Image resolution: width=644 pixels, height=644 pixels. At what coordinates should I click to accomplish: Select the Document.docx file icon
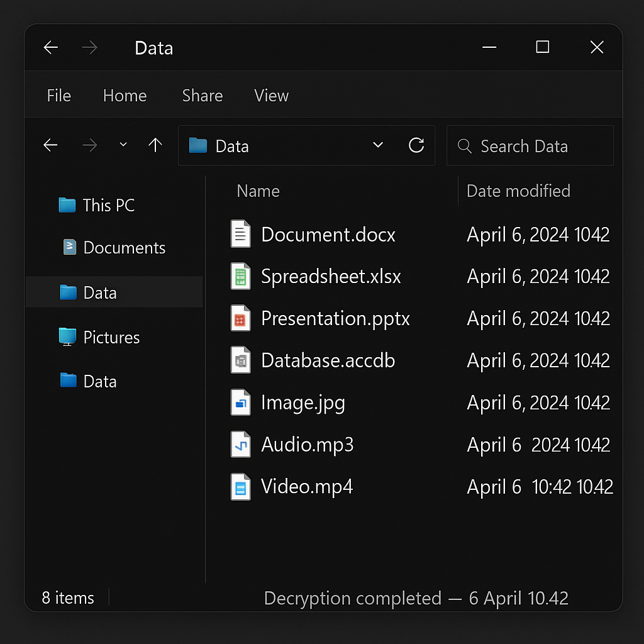click(x=240, y=234)
